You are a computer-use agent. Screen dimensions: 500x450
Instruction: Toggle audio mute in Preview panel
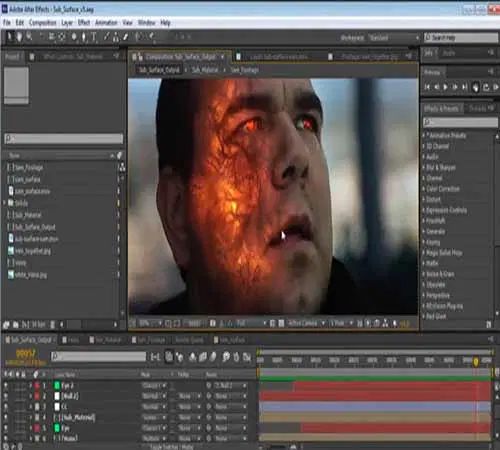pyautogui.click(x=476, y=87)
